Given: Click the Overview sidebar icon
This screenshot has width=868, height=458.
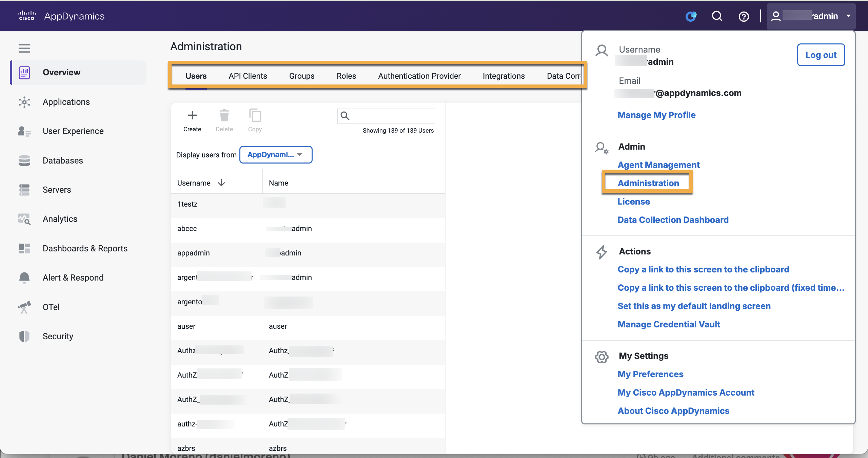Looking at the screenshot, I should point(24,72).
